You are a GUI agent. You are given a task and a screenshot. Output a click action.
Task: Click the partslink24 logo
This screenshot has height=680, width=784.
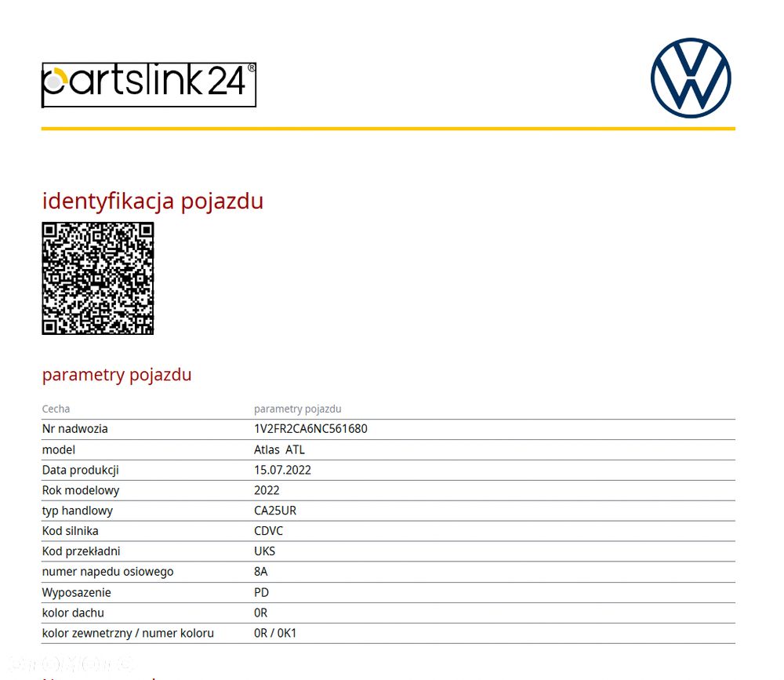point(149,85)
